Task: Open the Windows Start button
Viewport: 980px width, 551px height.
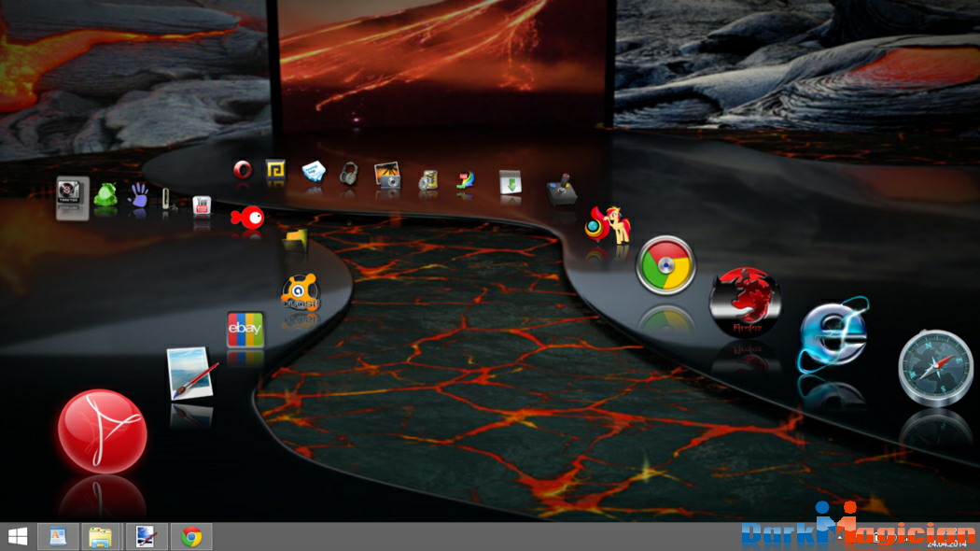Action: pos(18,537)
